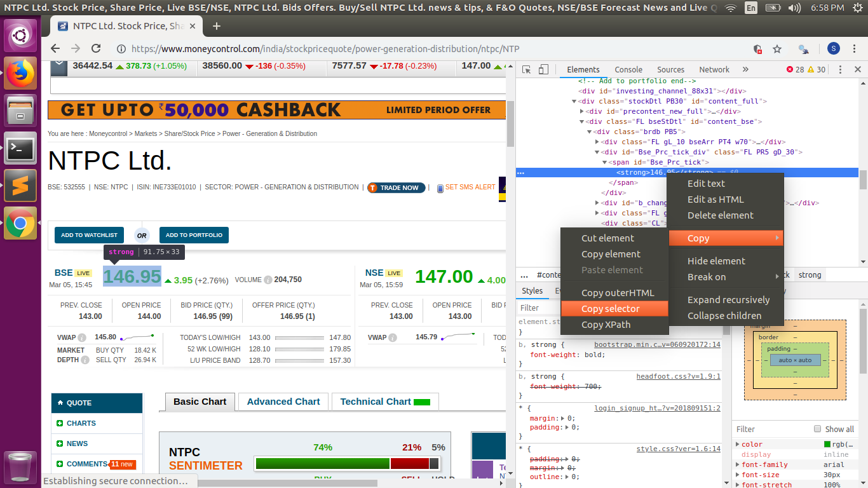Bookmark this page with the star icon

coord(776,49)
